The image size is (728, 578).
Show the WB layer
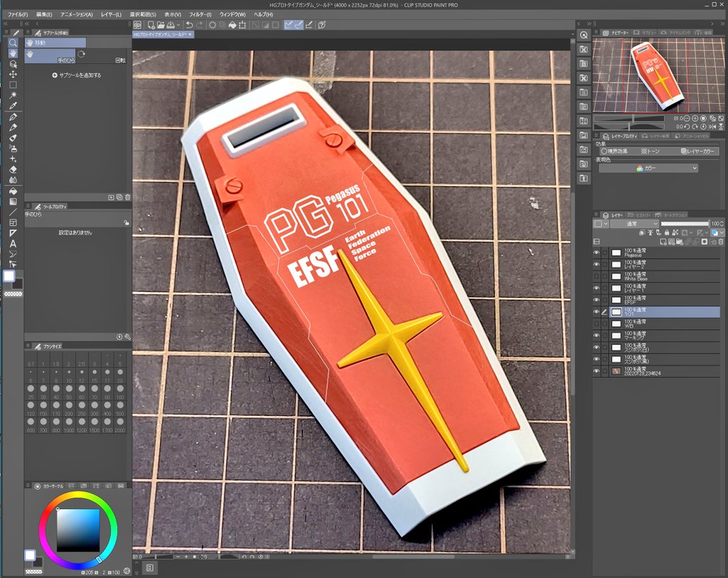tap(596, 323)
